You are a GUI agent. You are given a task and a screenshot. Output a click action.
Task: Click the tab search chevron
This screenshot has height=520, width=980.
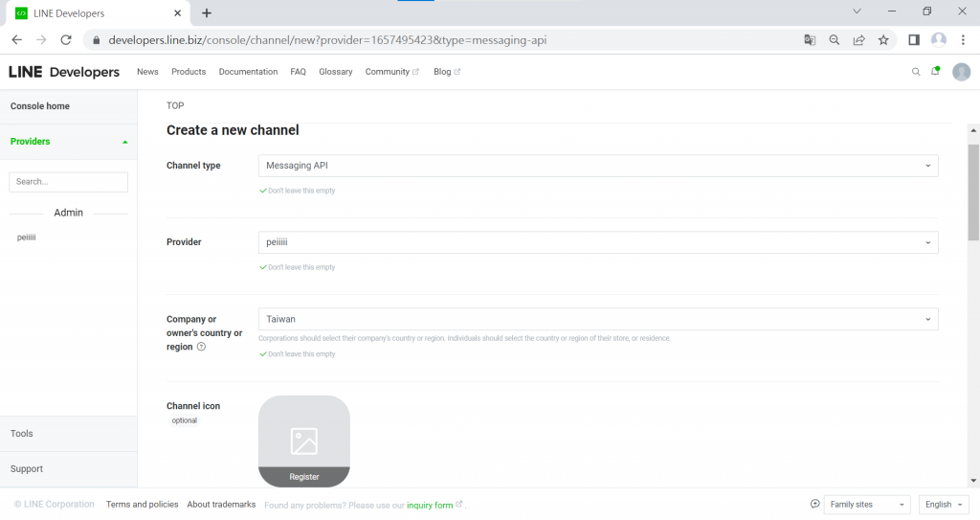point(857,11)
